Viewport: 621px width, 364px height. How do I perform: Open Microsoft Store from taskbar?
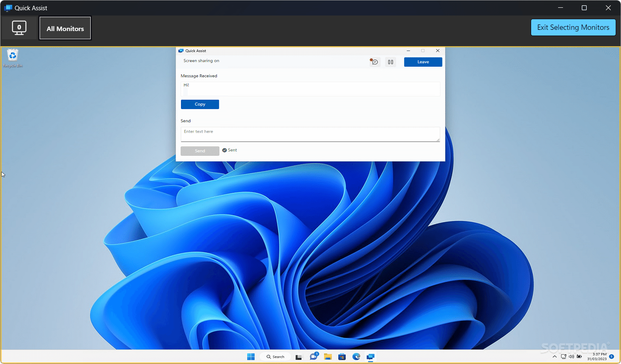pos(342,357)
